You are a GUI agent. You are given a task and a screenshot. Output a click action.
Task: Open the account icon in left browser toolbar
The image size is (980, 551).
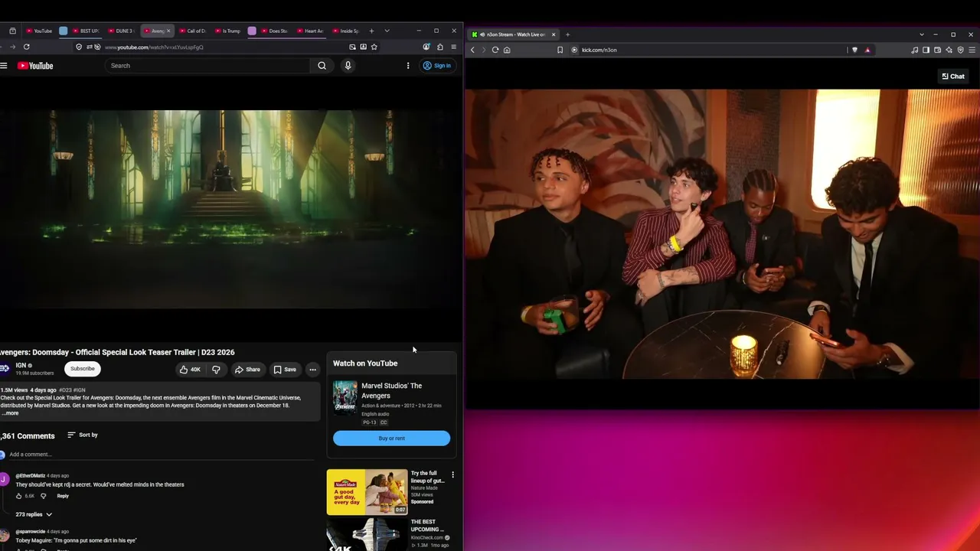click(x=426, y=47)
